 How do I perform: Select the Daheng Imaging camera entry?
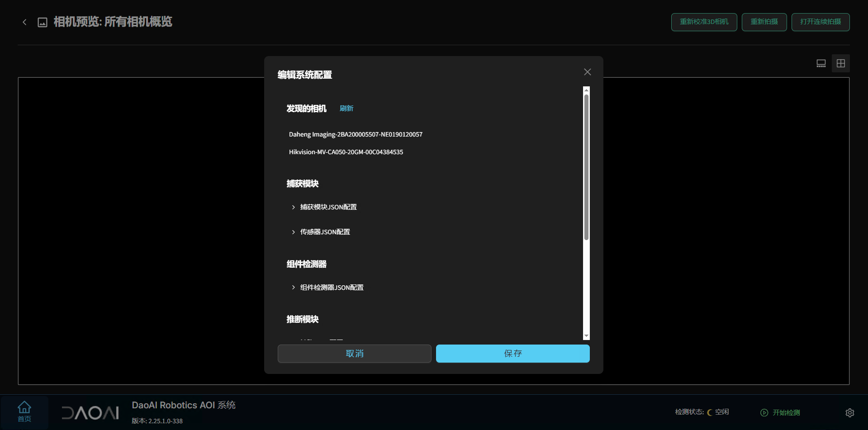356,134
